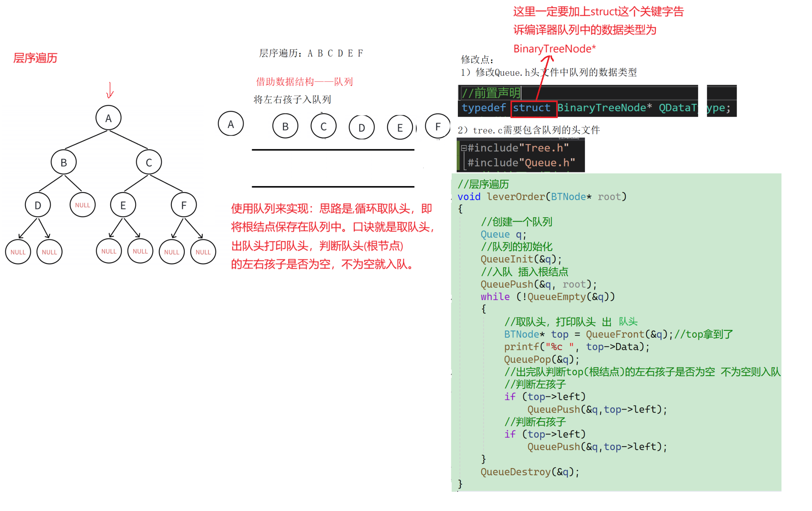Click the 修改点 heading text
Viewport: 812px width, 511px height.
(477, 61)
